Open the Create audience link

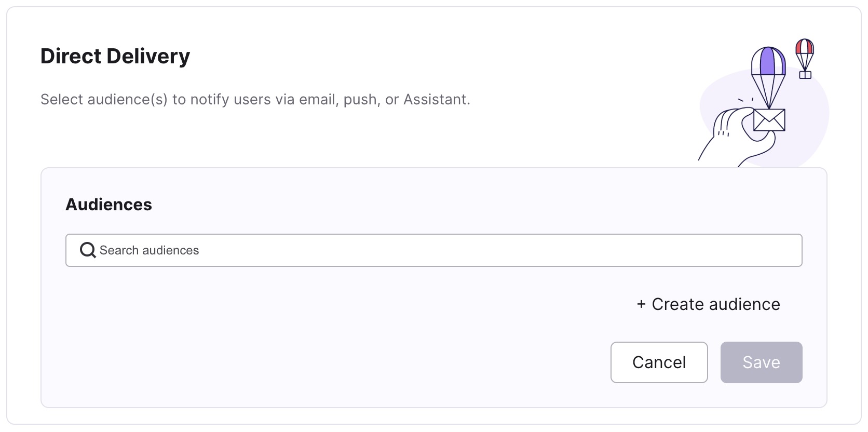[x=709, y=304]
